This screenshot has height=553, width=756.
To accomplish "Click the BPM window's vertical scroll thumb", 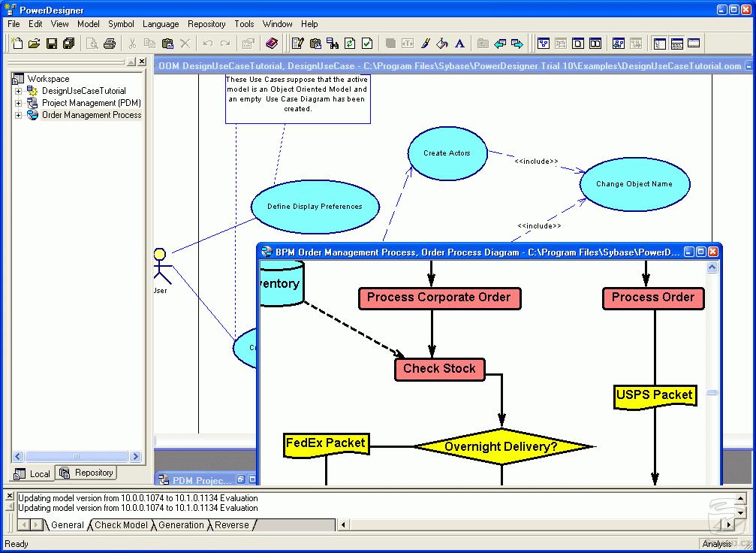I will [x=712, y=393].
